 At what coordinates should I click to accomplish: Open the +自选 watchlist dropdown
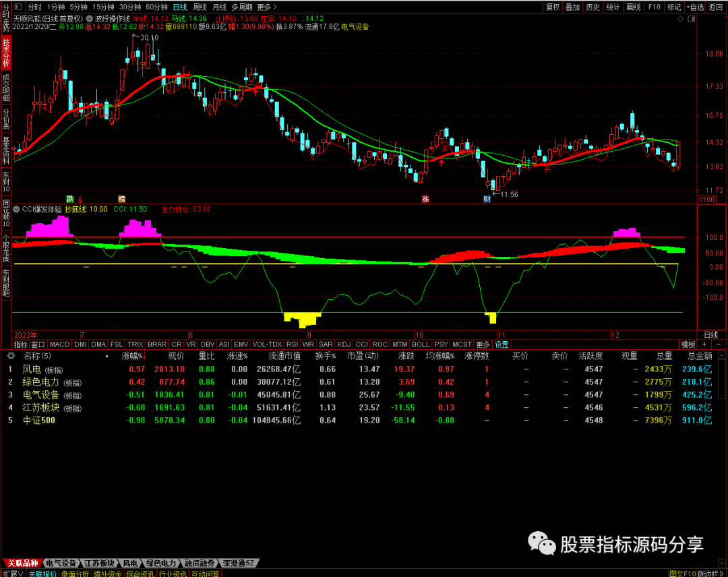[x=694, y=7]
